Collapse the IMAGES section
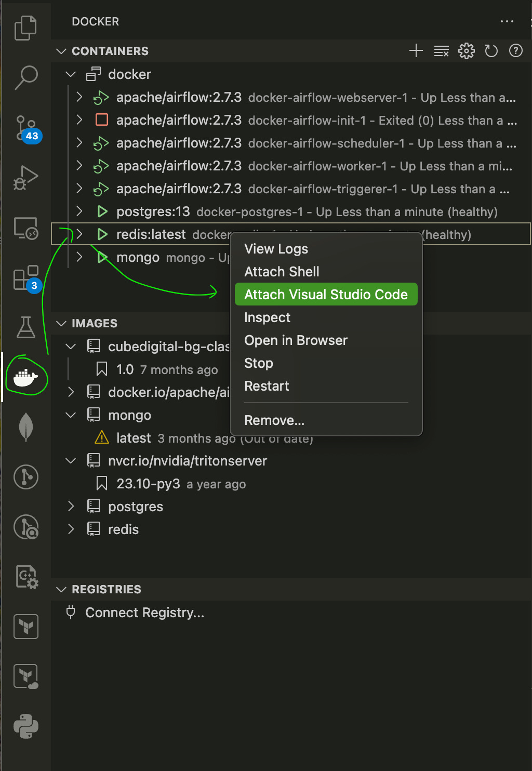The width and height of the screenshot is (532, 771). [x=61, y=323]
